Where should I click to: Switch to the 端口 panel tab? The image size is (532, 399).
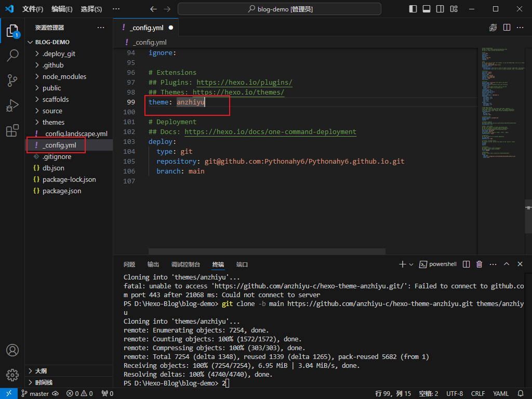pyautogui.click(x=242, y=264)
